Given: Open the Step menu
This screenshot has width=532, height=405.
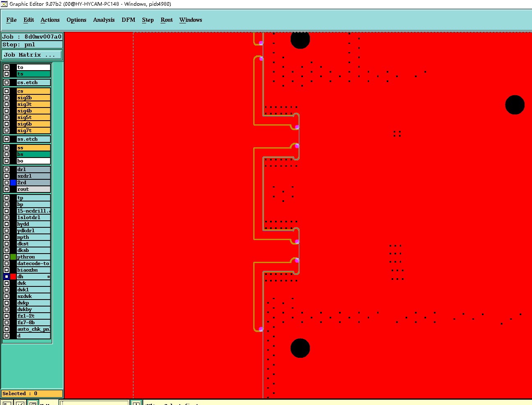Looking at the screenshot, I should pyautogui.click(x=148, y=20).
